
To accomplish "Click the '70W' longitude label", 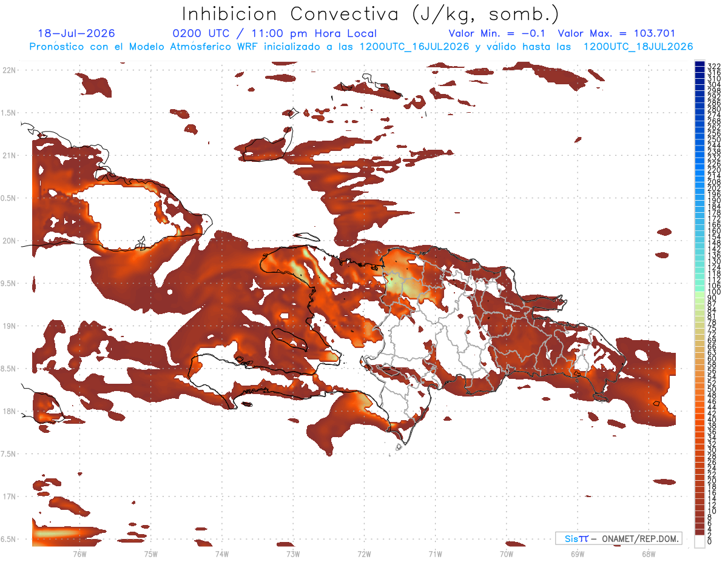I will (506, 554).
